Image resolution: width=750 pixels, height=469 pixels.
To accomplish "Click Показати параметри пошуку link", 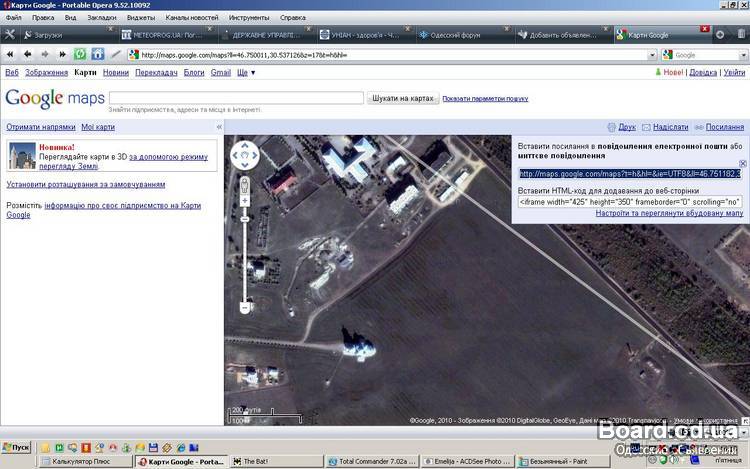I will coord(485,98).
